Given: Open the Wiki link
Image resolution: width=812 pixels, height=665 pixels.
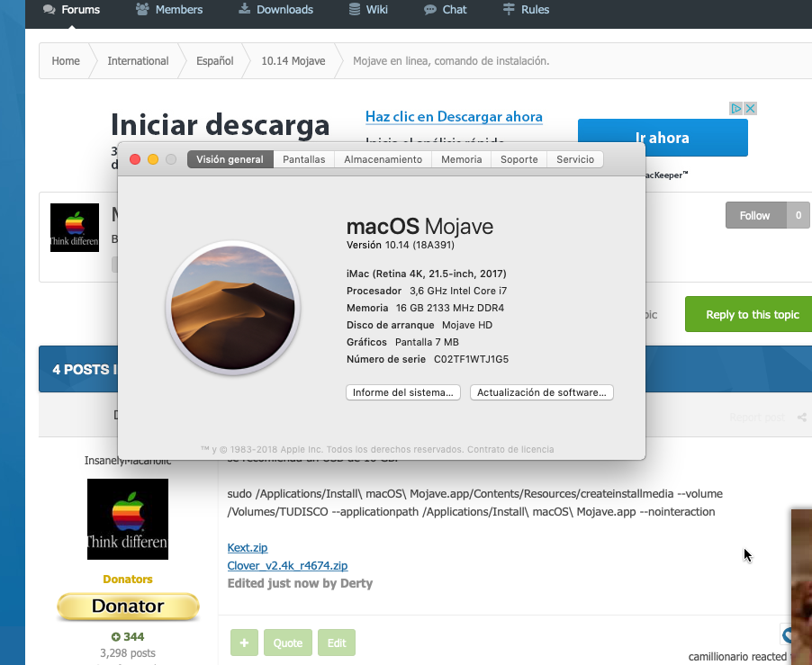Looking at the screenshot, I should click(x=367, y=9).
